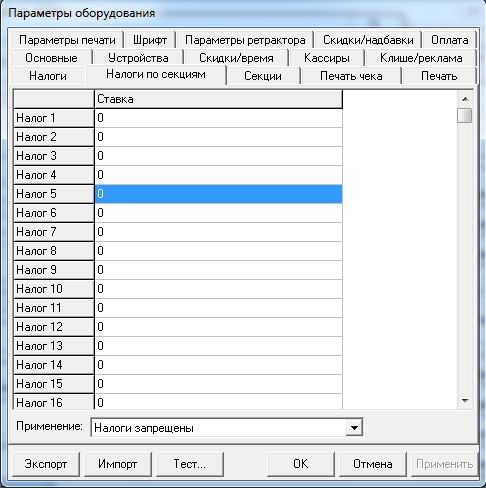Click the Налог 16 row header

[54, 402]
